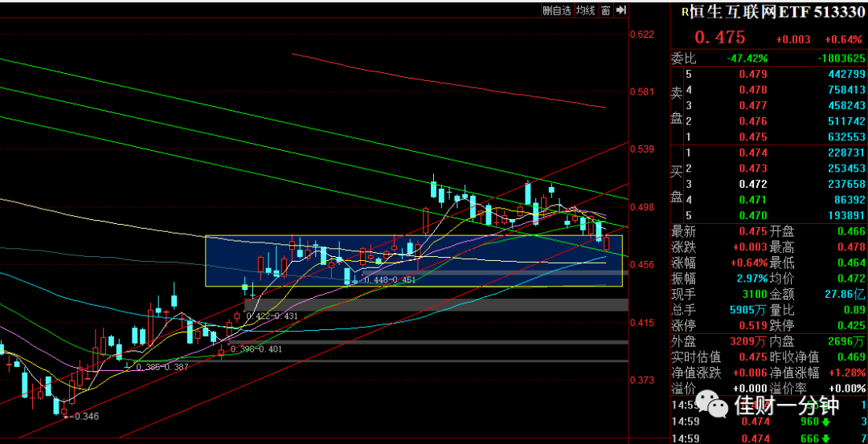Click sell level 1 volume 632553
The image size is (868, 444).
tap(847, 137)
